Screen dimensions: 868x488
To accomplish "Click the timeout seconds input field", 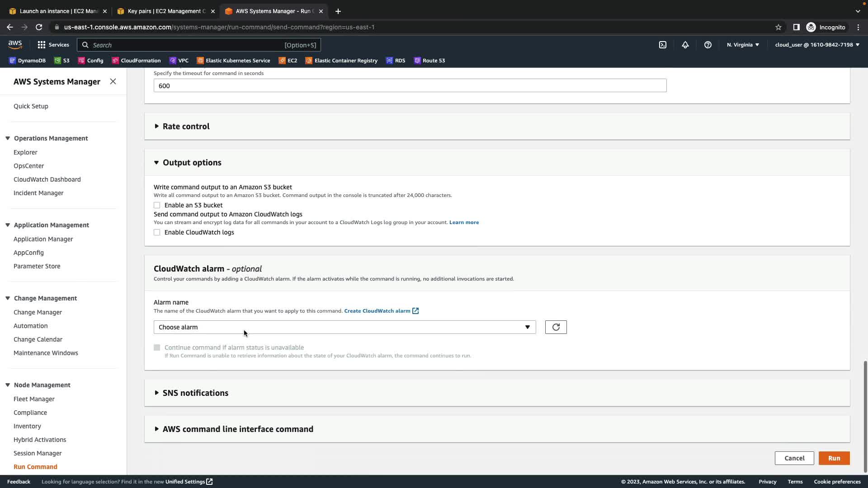I will click(410, 86).
